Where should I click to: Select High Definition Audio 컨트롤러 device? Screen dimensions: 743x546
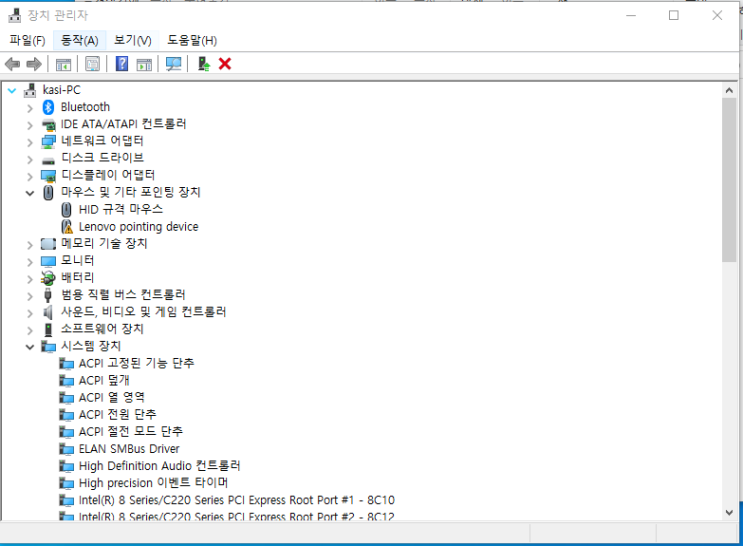(x=159, y=466)
